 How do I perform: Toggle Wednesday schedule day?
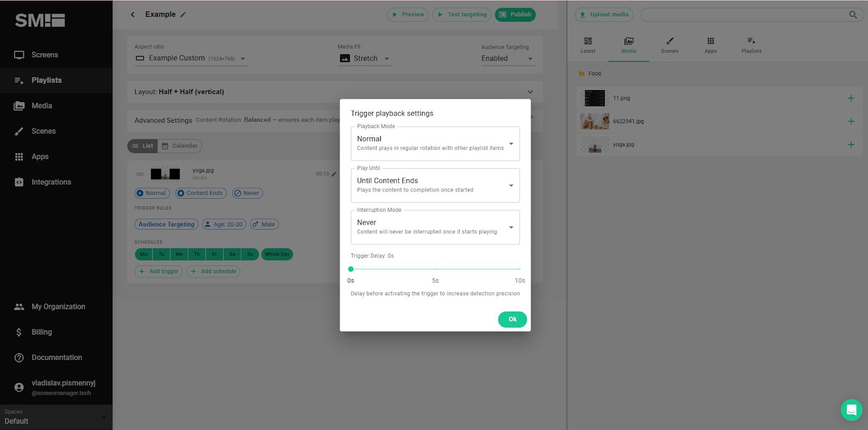pos(179,254)
